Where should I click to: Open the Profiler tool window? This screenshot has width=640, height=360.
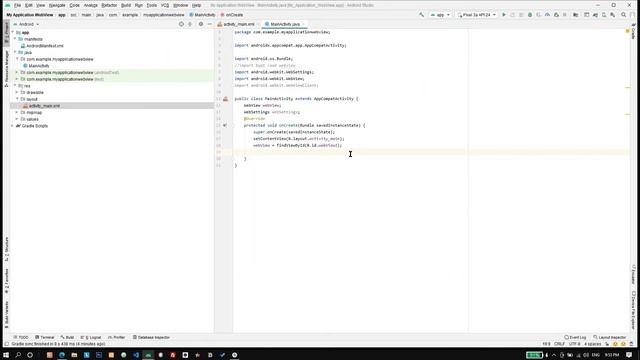pos(117,337)
